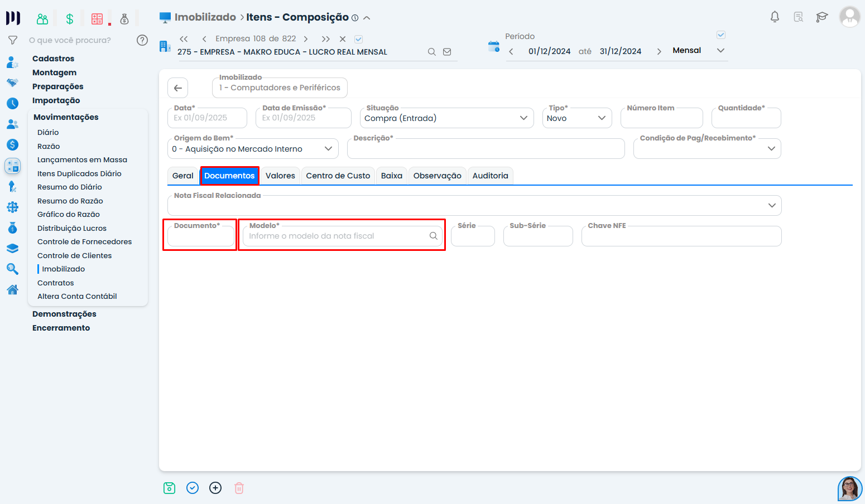Click the search magnifier in Modelo field
The height and width of the screenshot is (504, 865).
pyautogui.click(x=433, y=236)
